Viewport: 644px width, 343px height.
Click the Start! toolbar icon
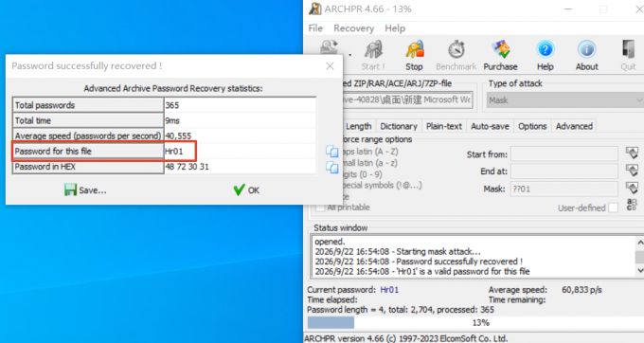point(373,56)
